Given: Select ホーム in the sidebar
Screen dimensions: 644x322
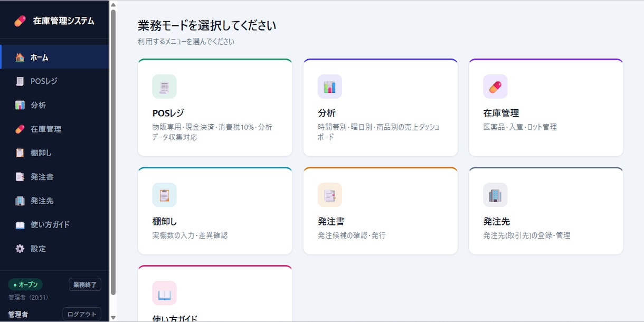Looking at the screenshot, I should tap(55, 57).
